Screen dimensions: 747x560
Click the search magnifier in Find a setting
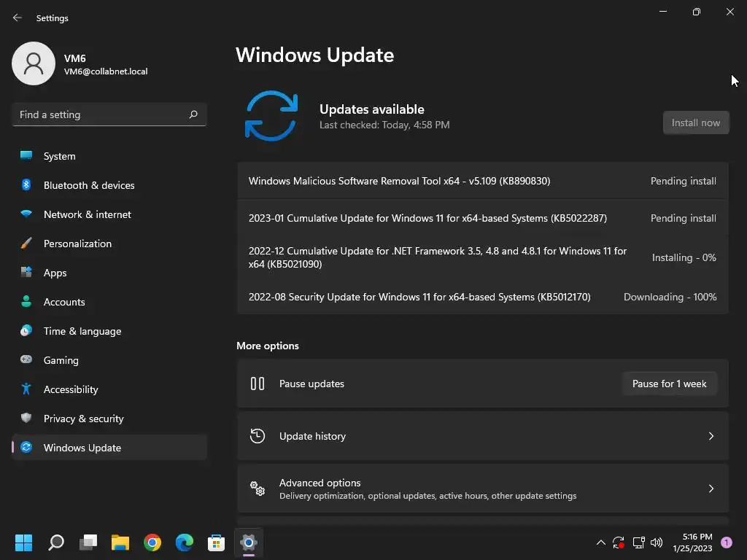193,114
